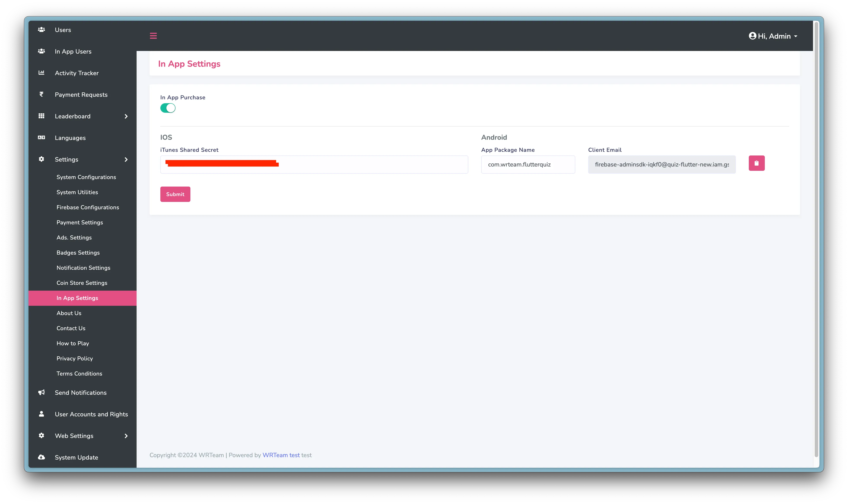
Task: Click the App Package Name field
Action: (528, 165)
